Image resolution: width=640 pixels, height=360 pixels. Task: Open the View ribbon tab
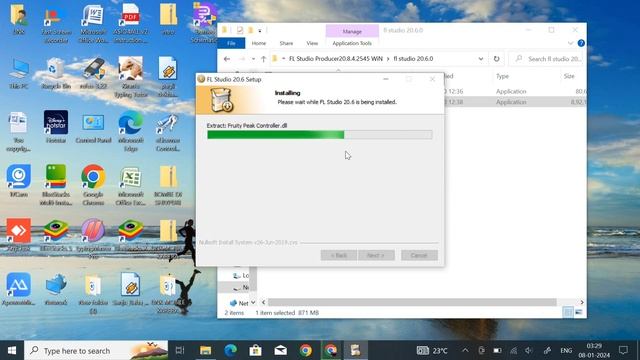312,43
